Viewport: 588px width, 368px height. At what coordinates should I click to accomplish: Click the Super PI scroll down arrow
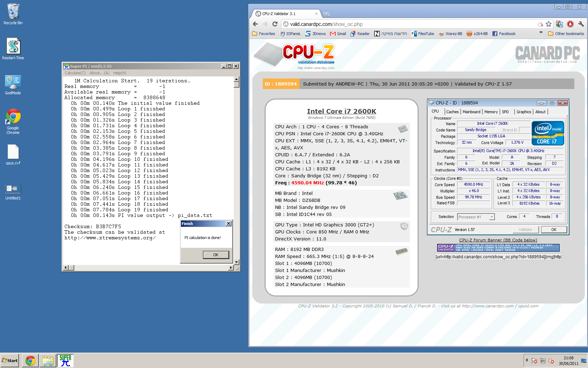pos(237,262)
